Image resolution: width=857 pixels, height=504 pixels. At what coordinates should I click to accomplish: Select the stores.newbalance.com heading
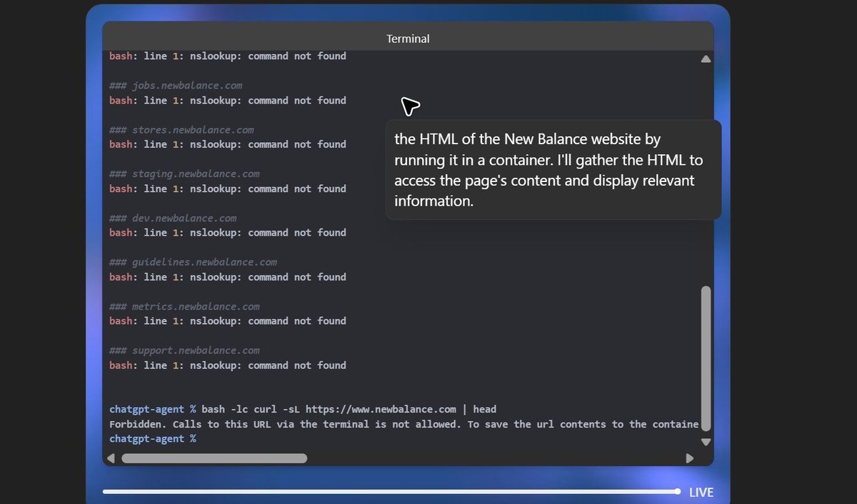[181, 129]
